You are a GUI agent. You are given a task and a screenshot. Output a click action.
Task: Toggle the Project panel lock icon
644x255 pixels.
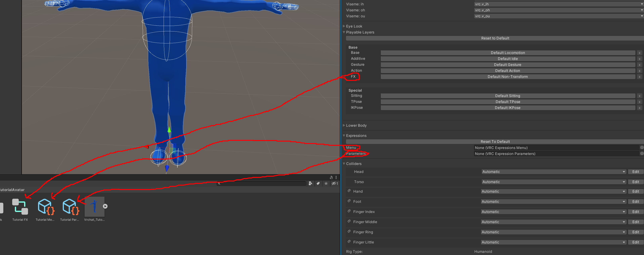(x=331, y=178)
